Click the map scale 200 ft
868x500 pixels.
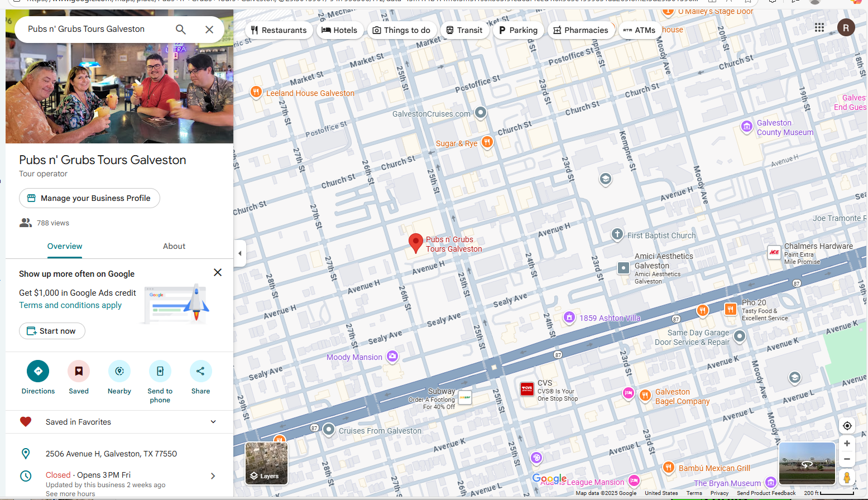[829, 493]
